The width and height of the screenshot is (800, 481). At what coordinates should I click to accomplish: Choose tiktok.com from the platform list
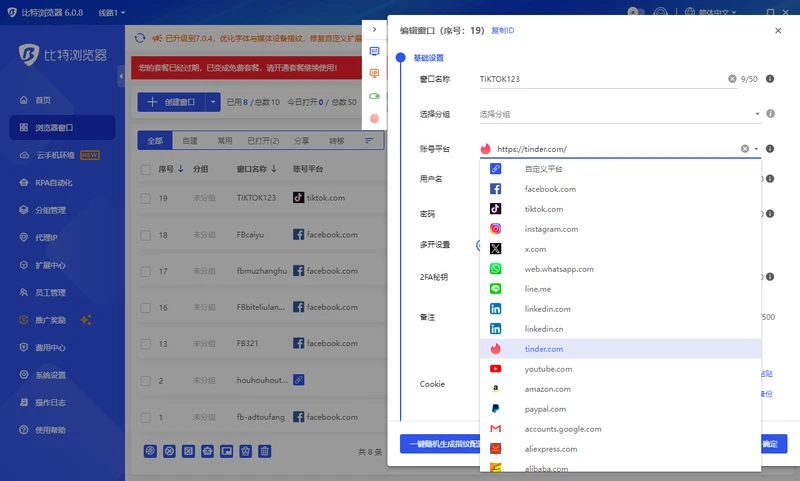coord(620,209)
